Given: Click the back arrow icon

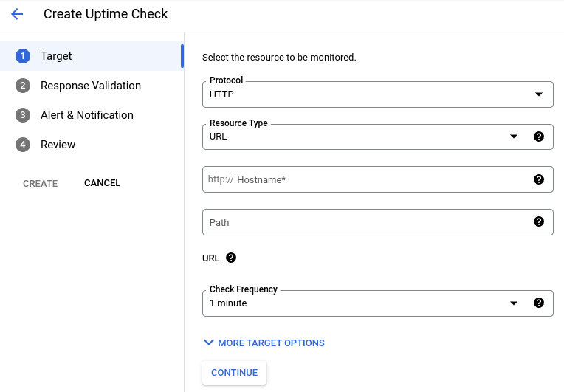Looking at the screenshot, I should point(17,14).
